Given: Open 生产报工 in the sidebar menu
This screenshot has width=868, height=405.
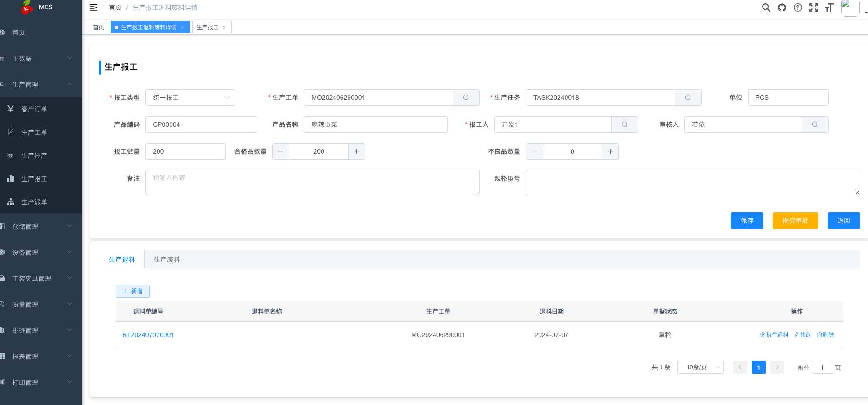Looking at the screenshot, I should pyautogui.click(x=34, y=179).
